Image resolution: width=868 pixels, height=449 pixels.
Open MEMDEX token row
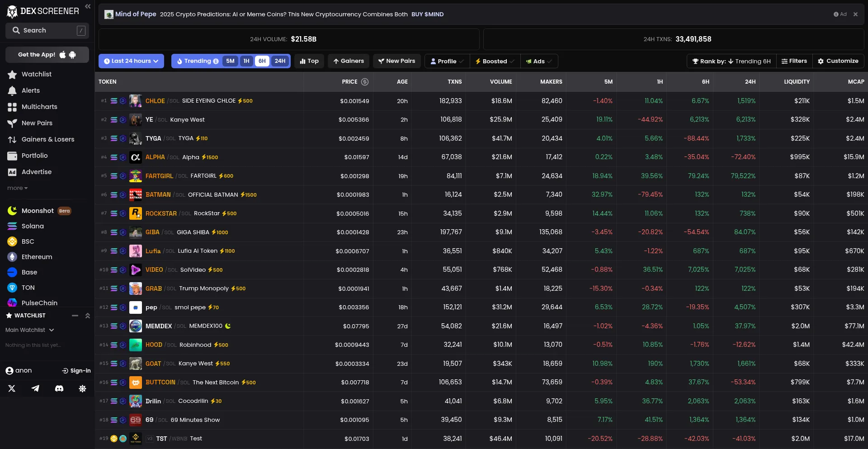tap(481, 326)
